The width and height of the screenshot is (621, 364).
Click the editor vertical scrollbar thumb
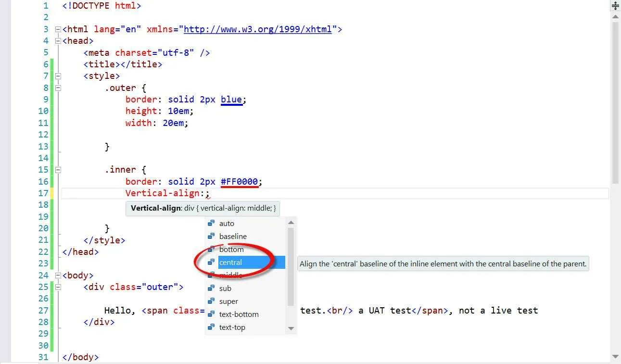615,102
